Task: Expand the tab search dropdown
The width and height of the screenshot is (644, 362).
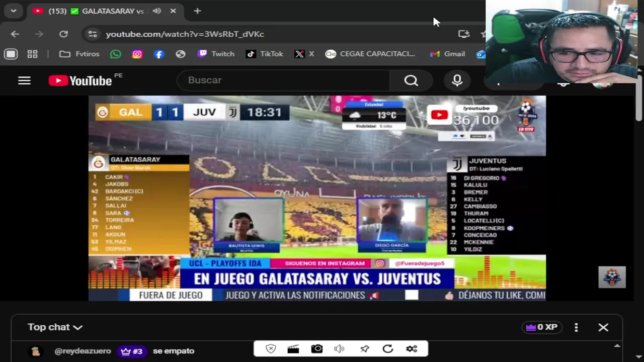Action: click(13, 11)
